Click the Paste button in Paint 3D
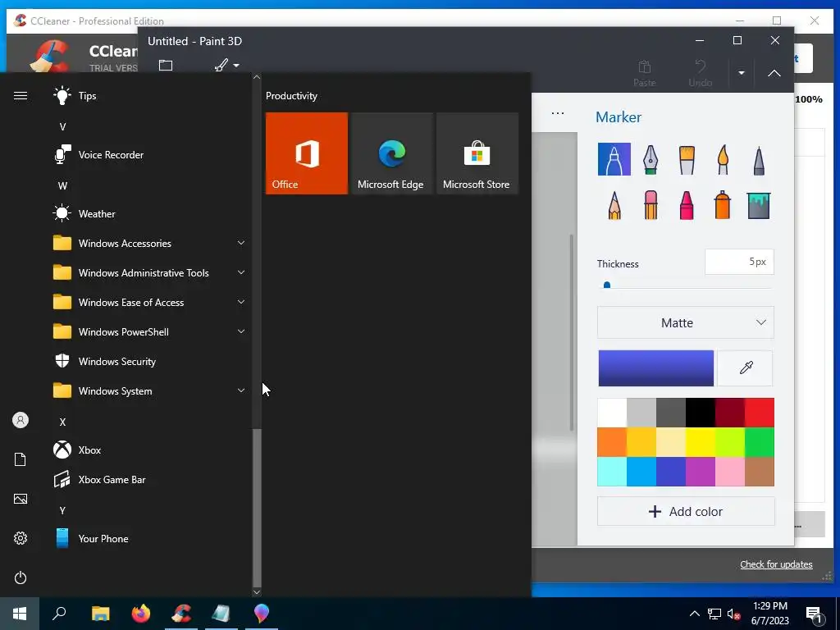 pos(645,73)
